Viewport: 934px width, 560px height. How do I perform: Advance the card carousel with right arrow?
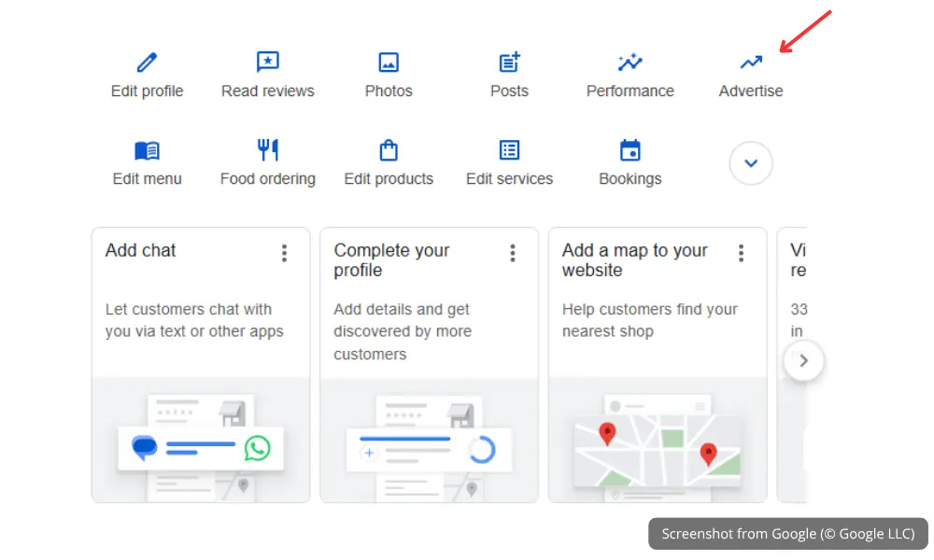(803, 361)
